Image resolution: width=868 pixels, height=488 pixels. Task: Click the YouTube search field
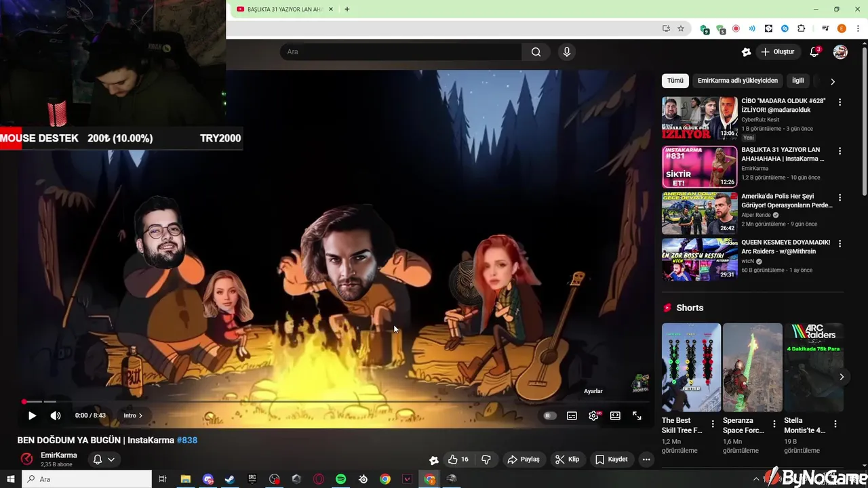pos(401,52)
